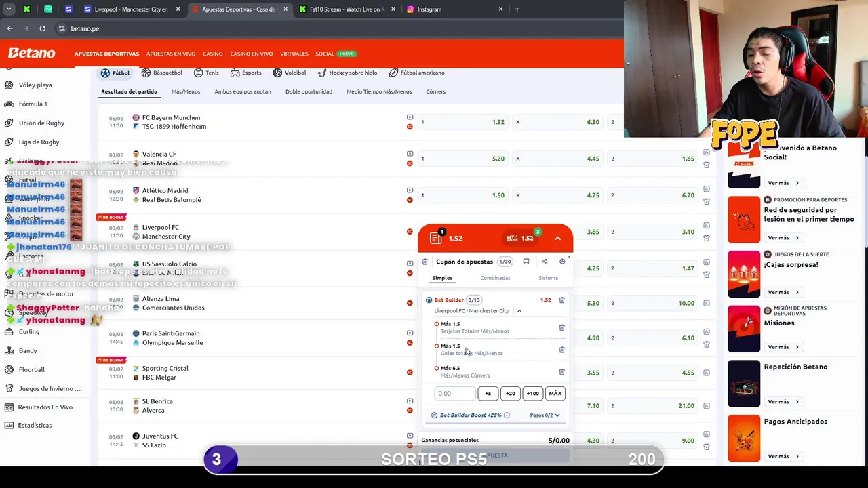Open Fórmula 1 in sidebar

[33, 104]
